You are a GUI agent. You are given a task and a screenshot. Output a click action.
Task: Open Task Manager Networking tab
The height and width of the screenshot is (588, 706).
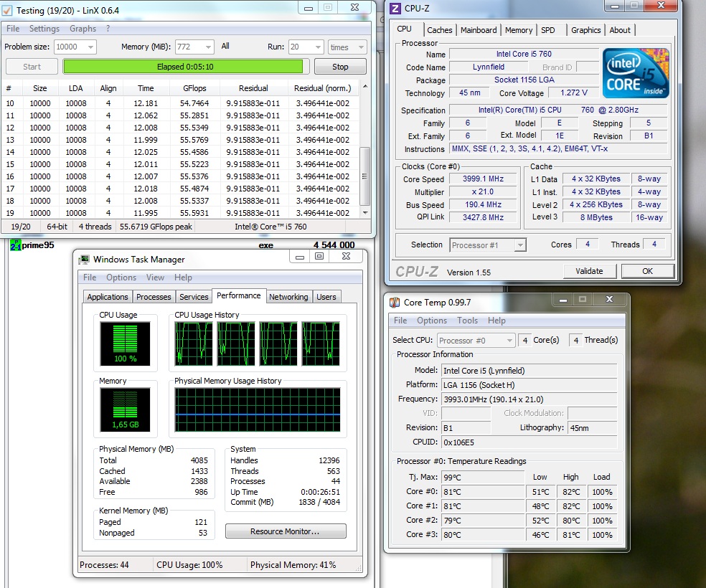point(288,297)
